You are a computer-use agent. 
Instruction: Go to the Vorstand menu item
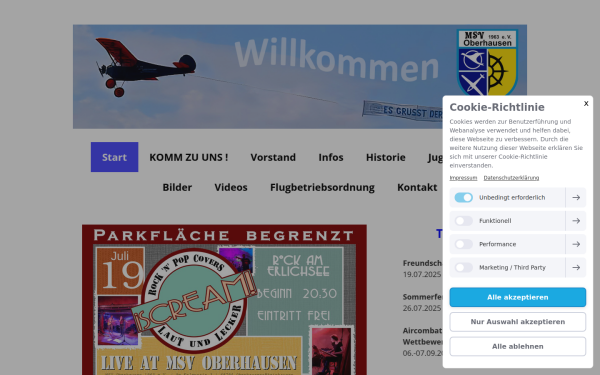273,157
